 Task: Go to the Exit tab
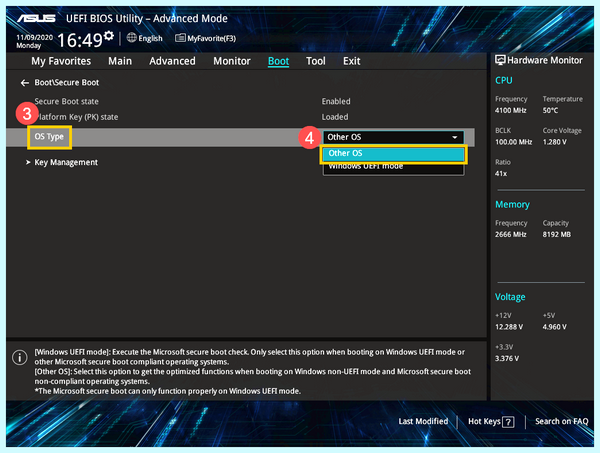(x=351, y=61)
